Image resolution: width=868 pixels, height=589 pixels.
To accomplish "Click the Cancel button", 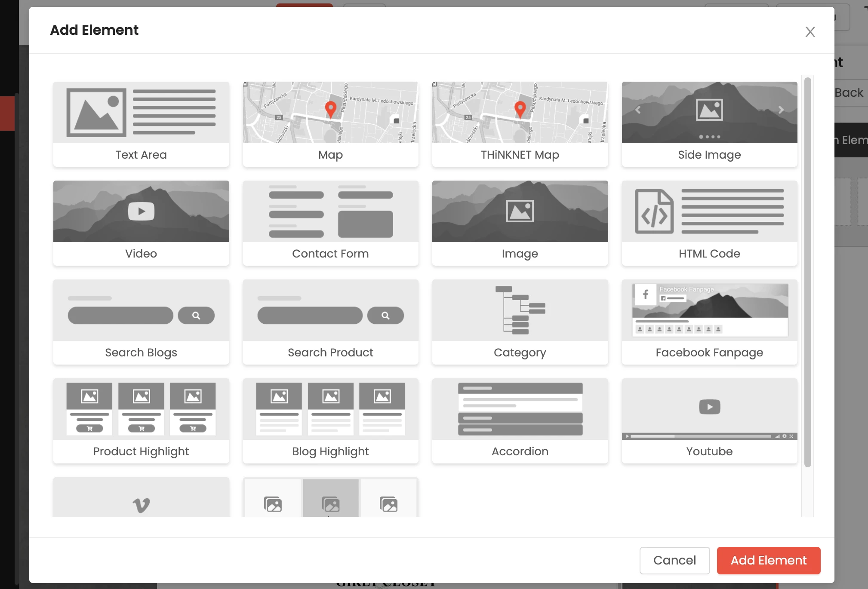I will tap(674, 560).
